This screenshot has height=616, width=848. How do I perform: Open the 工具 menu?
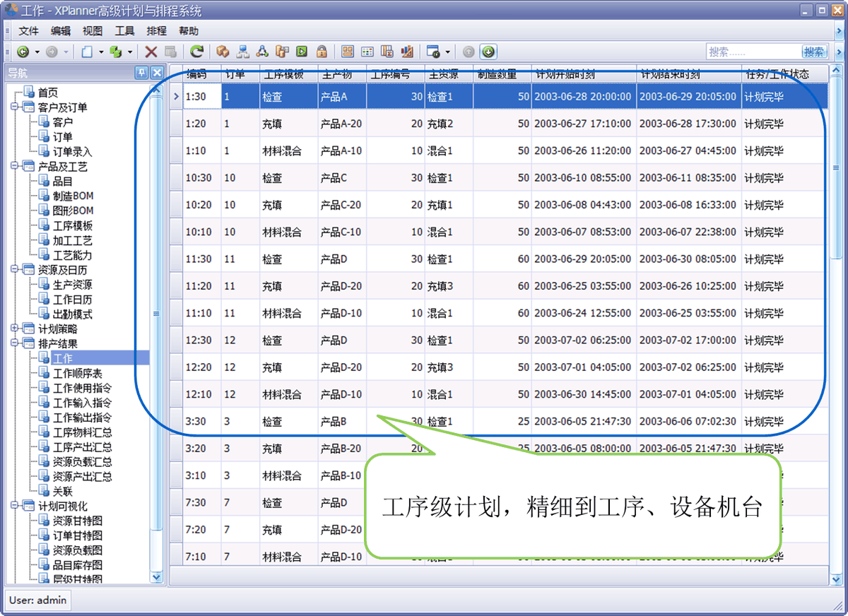[124, 31]
